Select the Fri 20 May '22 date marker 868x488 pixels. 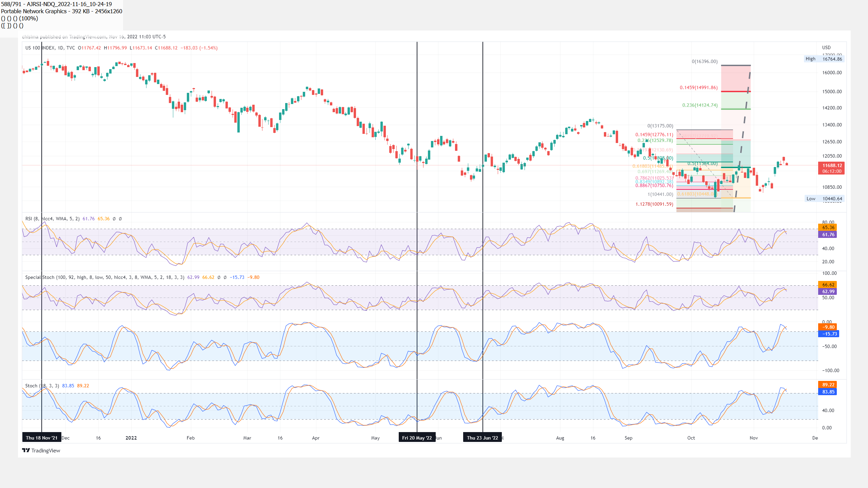pos(417,438)
